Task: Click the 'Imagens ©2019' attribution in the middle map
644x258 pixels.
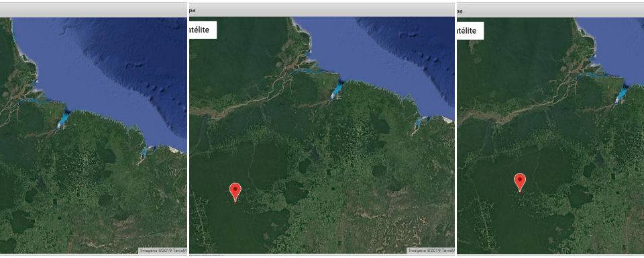Action: 431,250
